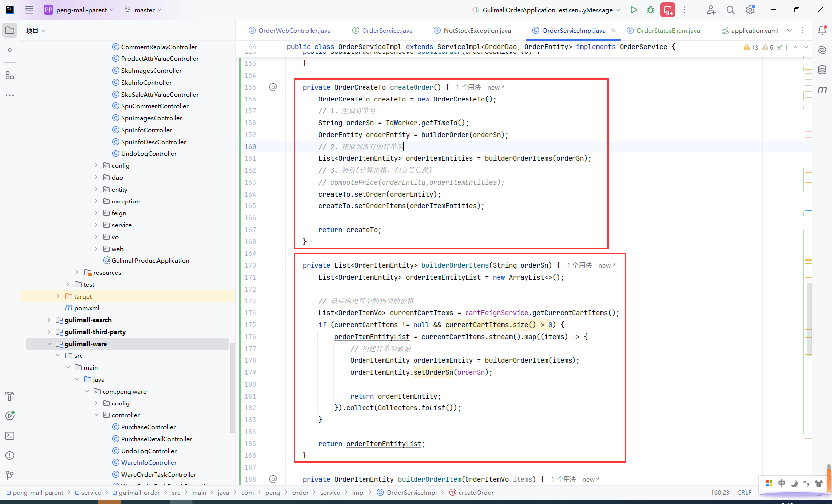The image size is (832, 504).
Task: Expand the gulimall-search module
Action: (49, 320)
